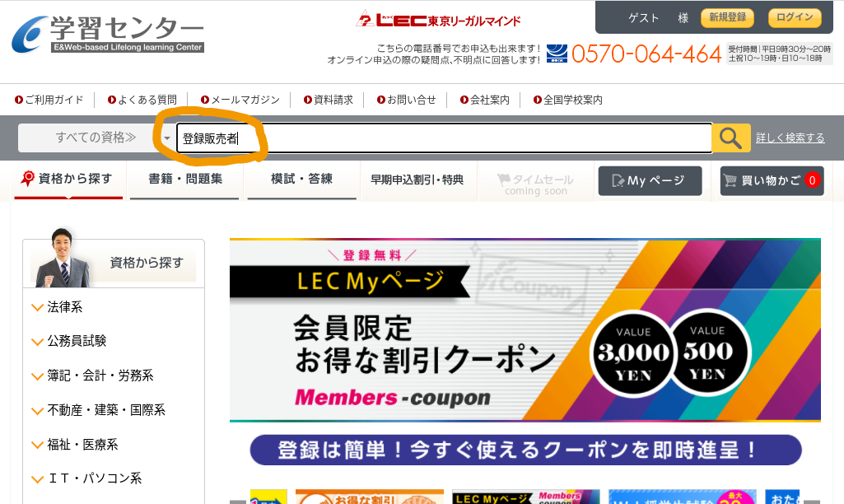The width and height of the screenshot is (844, 504).
Task: Open the 学習センター logo home link
Action: click(x=108, y=35)
